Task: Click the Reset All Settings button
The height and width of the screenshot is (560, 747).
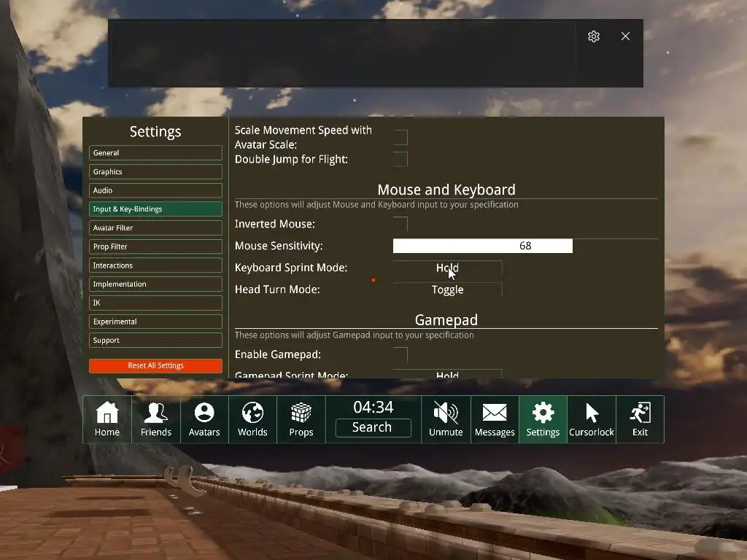Action: pos(156,366)
